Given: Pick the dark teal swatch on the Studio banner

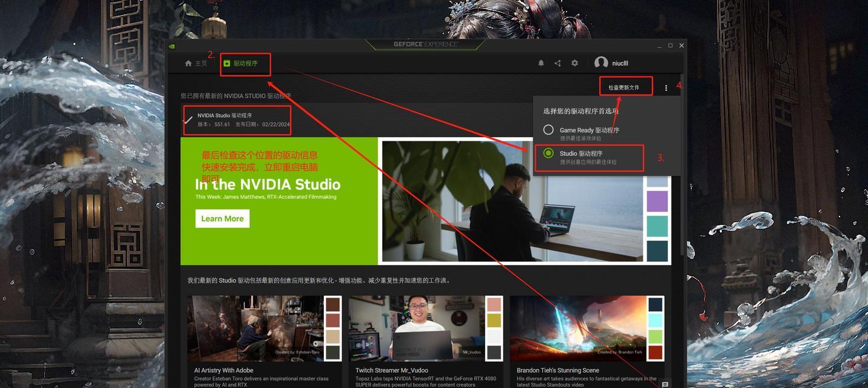Looking at the screenshot, I should (x=657, y=251).
